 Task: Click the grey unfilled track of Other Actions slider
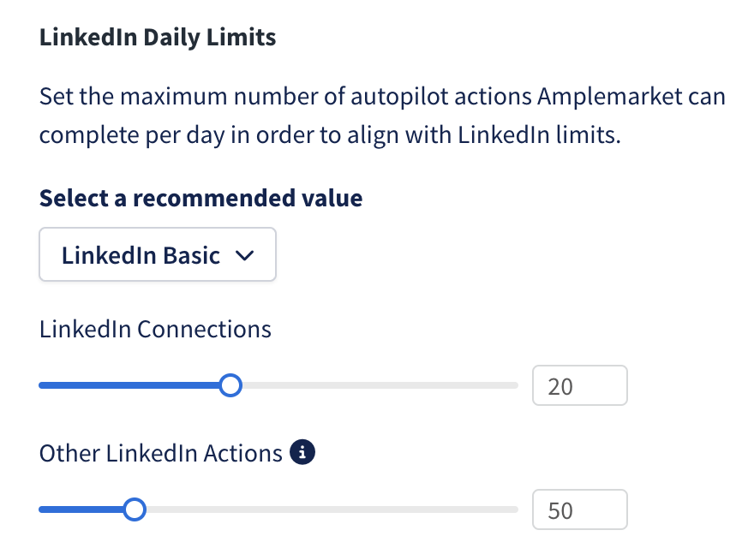pos(332,509)
